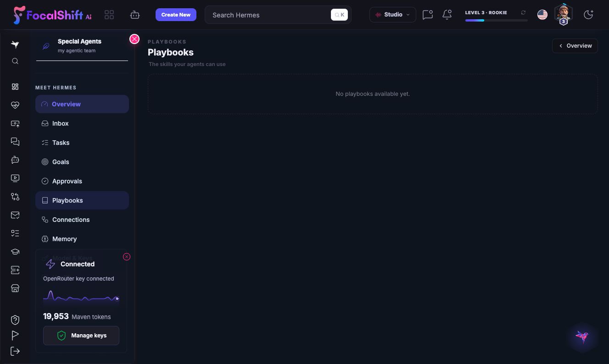Open the Approvals menu item
609x364 pixels.
82,181
